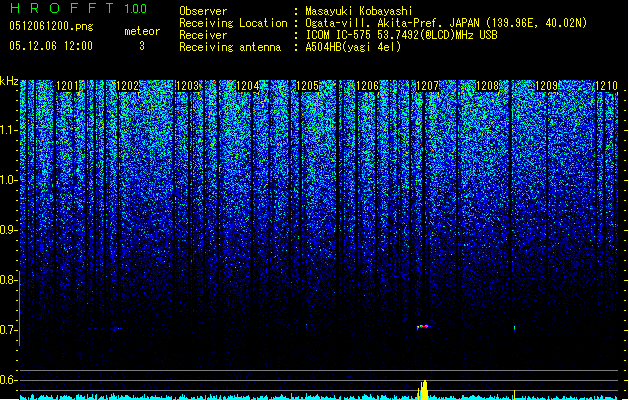This screenshot has height=400, width=629.
Task: Click the 0.9 frequency axis label
Action: point(8,230)
